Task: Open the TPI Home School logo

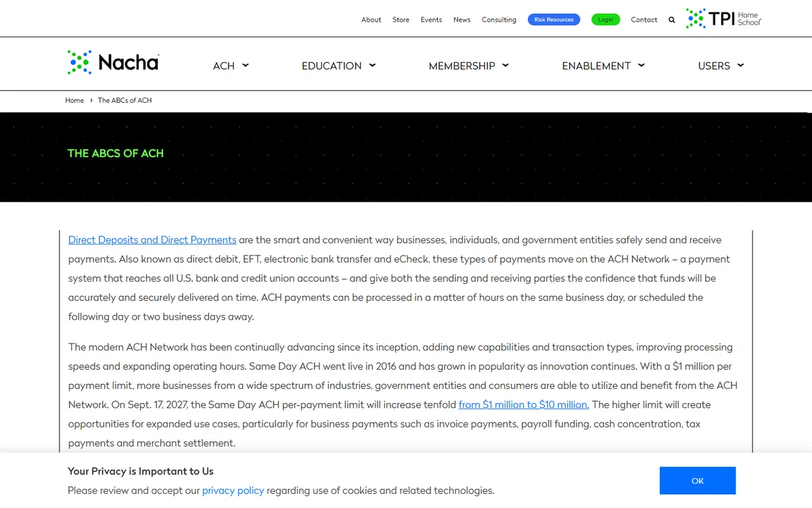Action: click(x=723, y=18)
